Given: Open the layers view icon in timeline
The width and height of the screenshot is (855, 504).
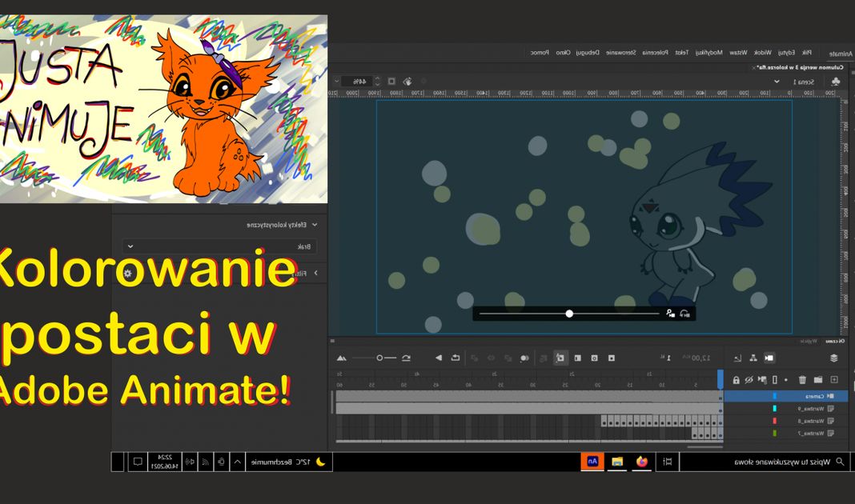Looking at the screenshot, I should point(833,358).
